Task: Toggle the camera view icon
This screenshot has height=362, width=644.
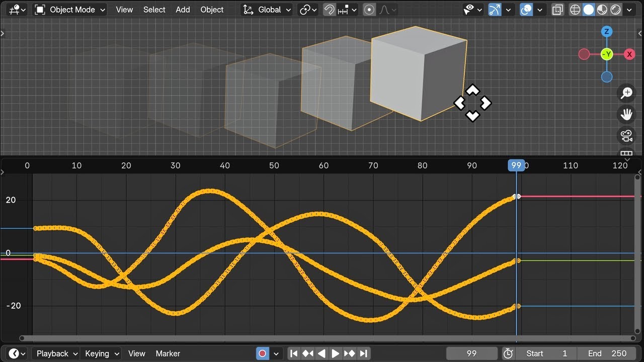Action: point(626,135)
